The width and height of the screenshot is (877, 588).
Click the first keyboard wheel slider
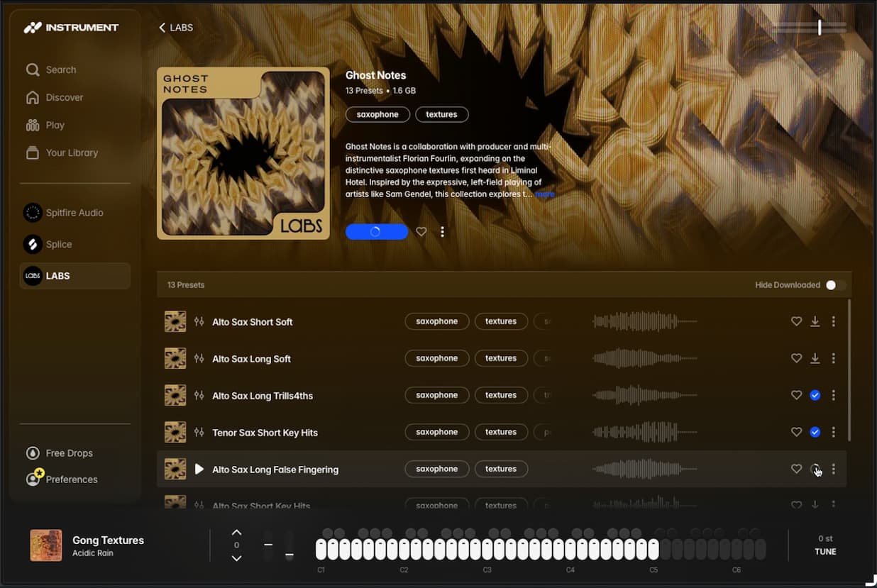click(x=268, y=545)
